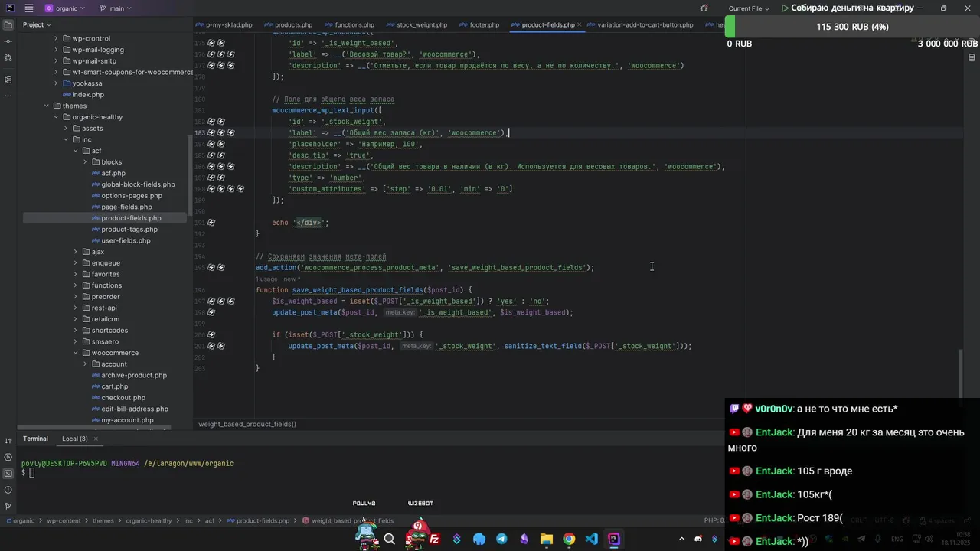Open the Git tool window icon
This screenshot has height=551, width=980.
tap(8, 506)
